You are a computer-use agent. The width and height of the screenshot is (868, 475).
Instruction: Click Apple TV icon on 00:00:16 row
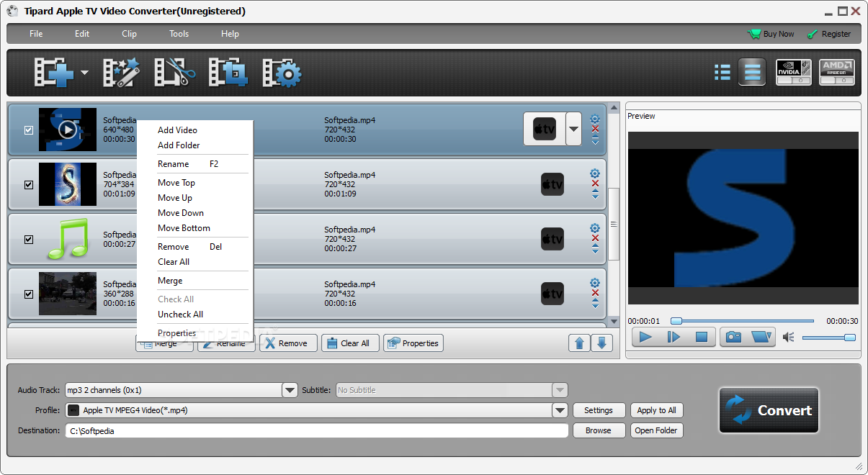tap(552, 294)
